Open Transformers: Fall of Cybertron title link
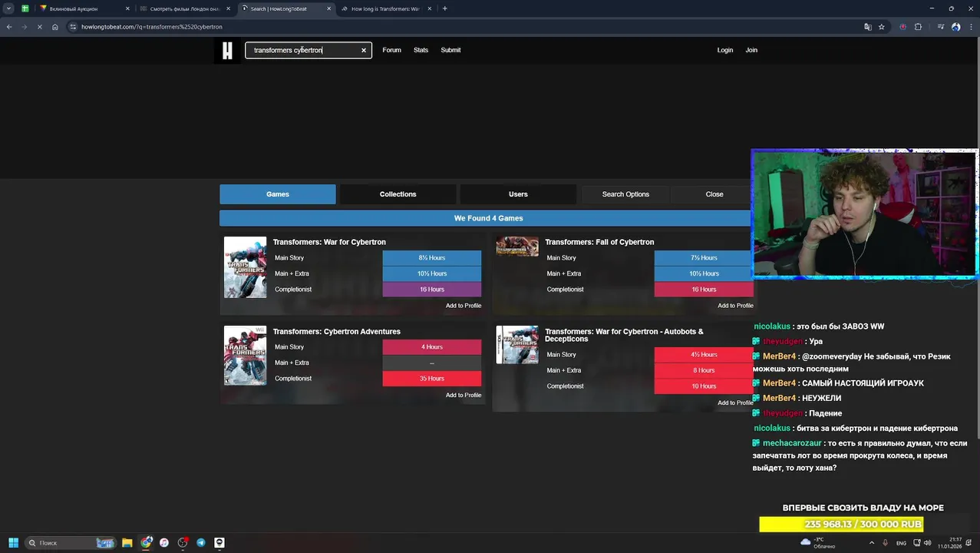The image size is (980, 553). [599, 242]
